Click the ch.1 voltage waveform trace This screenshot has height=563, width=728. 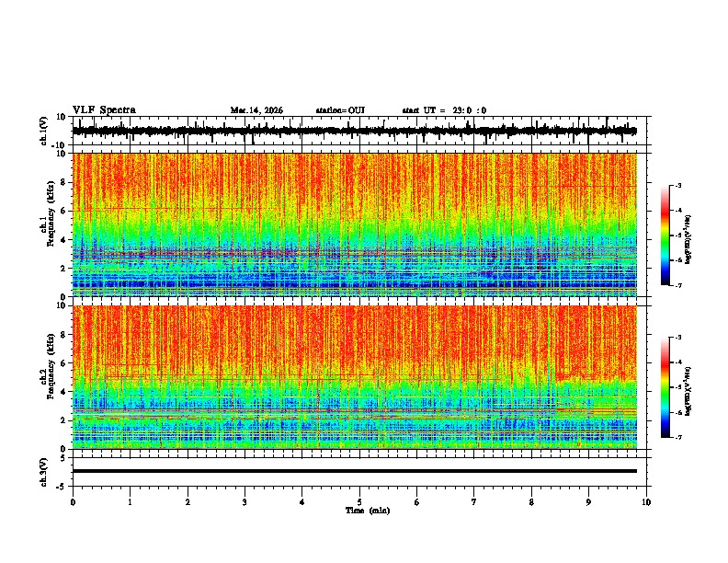tap(355, 131)
